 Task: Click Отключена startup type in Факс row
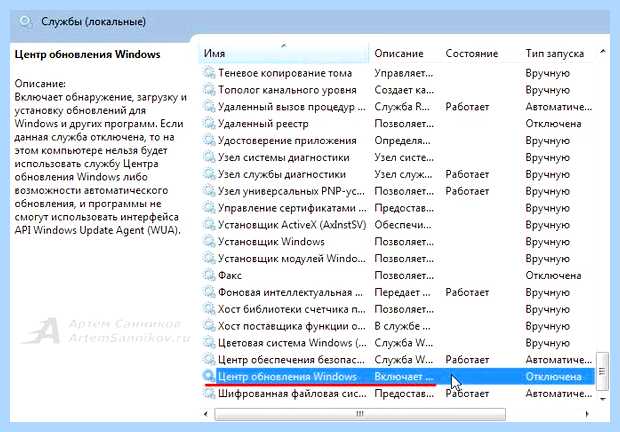(553, 275)
